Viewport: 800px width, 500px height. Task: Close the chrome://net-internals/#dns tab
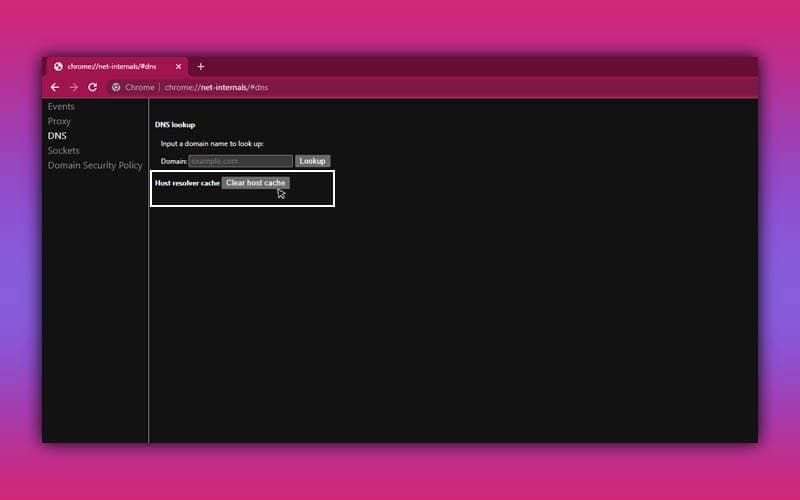click(x=178, y=66)
